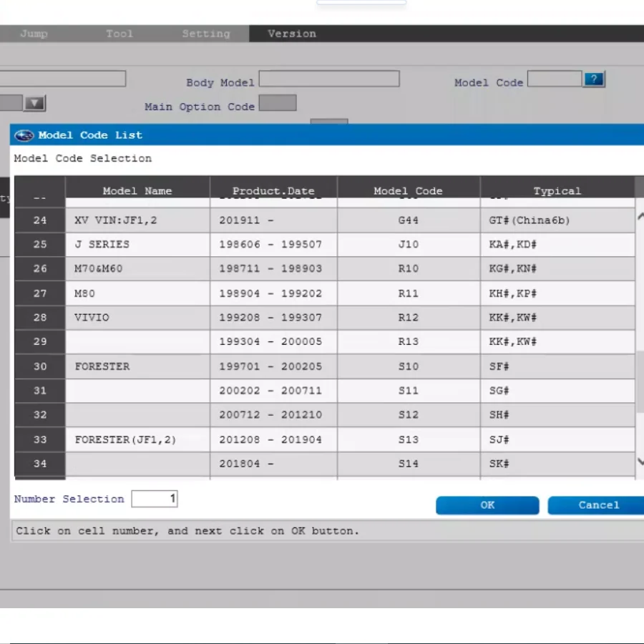Click model code R10
The image size is (644, 644).
[x=409, y=268]
